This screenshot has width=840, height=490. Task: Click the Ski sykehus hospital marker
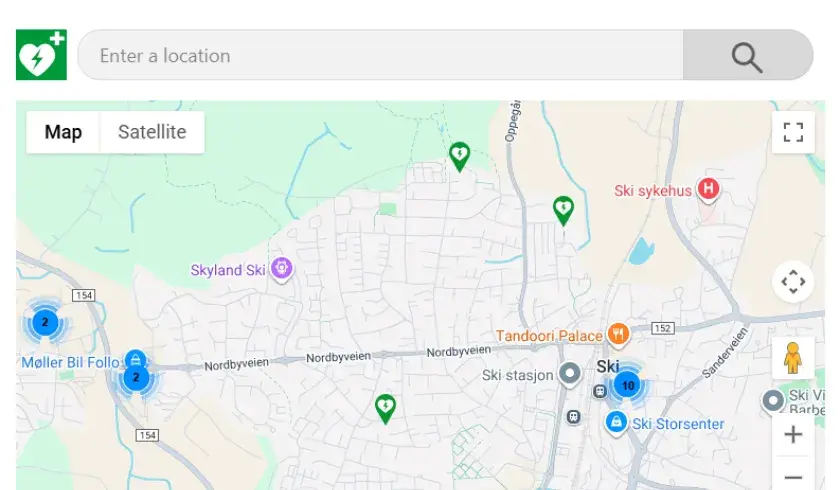pyautogui.click(x=709, y=189)
